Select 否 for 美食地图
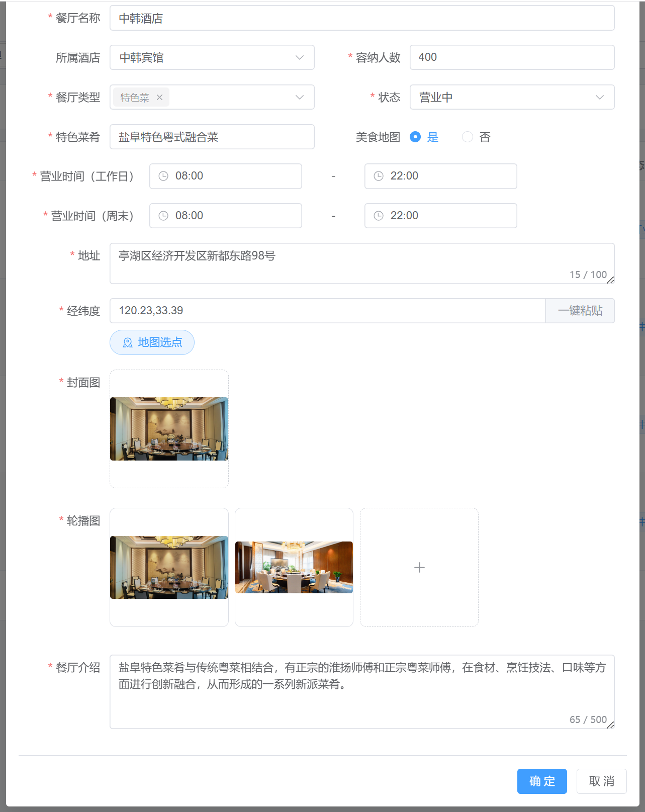645x812 pixels. pos(468,137)
